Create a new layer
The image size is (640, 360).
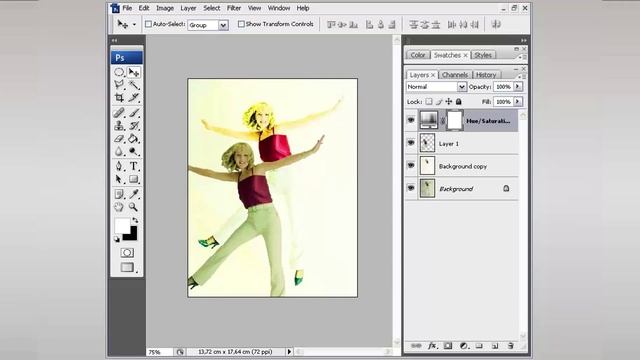495,346
